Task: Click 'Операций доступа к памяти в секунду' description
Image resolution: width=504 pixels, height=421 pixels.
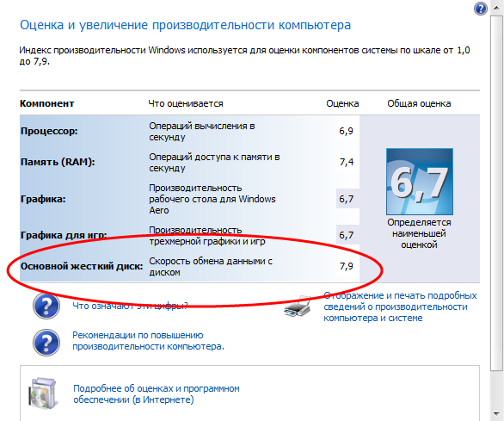Action: click(x=214, y=162)
